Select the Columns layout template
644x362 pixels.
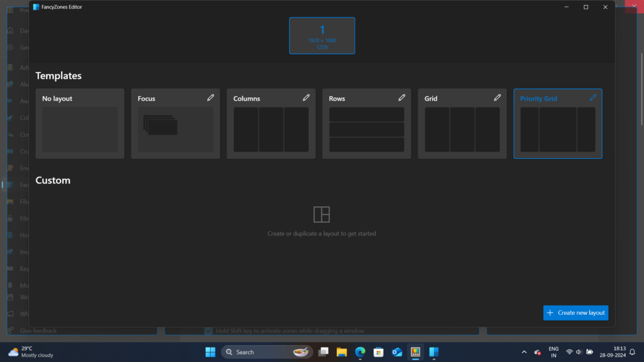(x=271, y=124)
